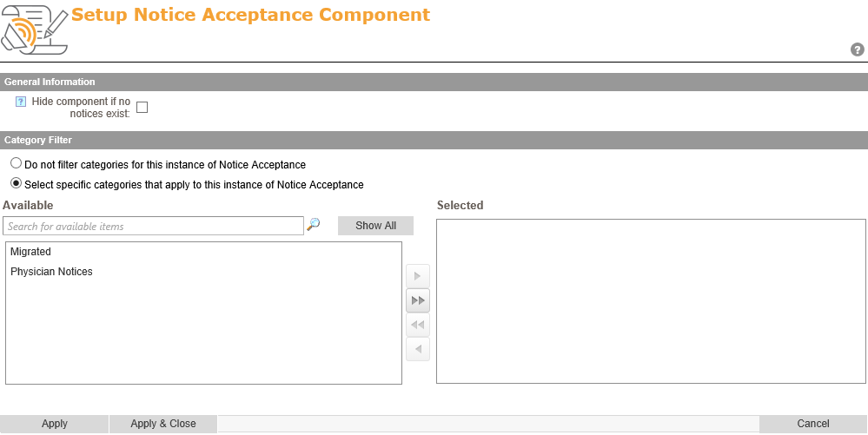This screenshot has width=868, height=435.
Task: Click the info icon beside Hide component
Action: [x=21, y=102]
